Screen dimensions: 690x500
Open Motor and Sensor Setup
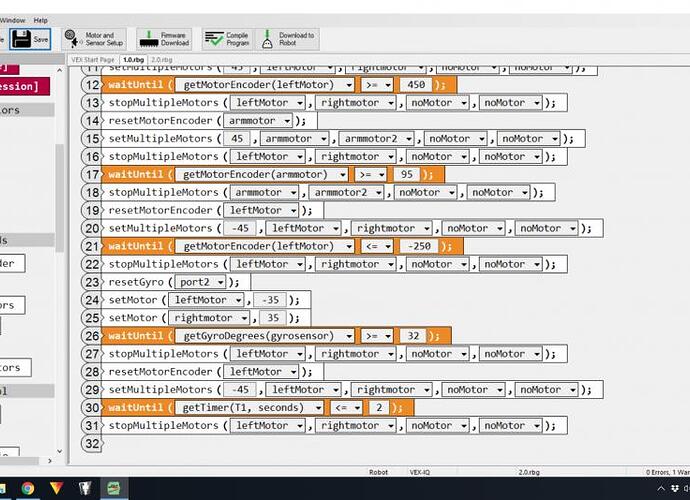point(94,39)
